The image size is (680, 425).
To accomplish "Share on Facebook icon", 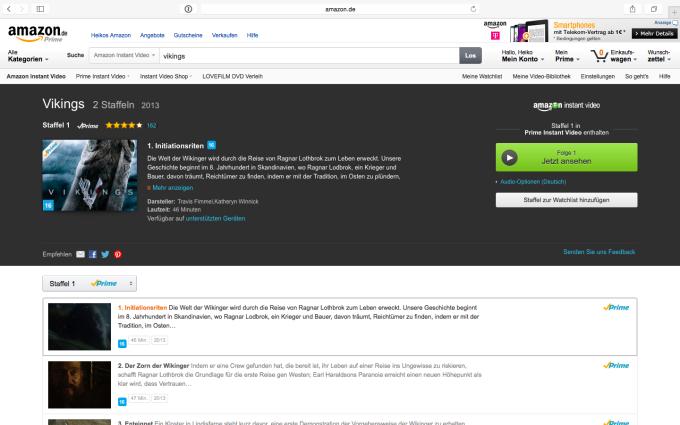I will (93, 255).
